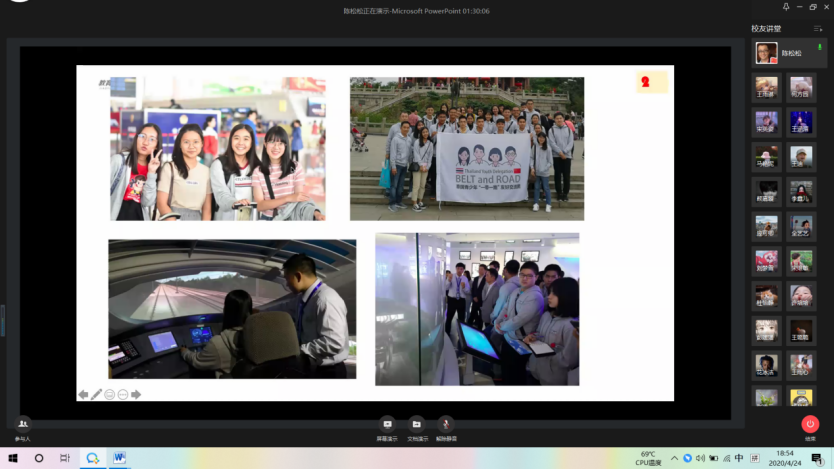The height and width of the screenshot is (469, 834).
Task: Click the Windows Start button
Action: (13, 458)
